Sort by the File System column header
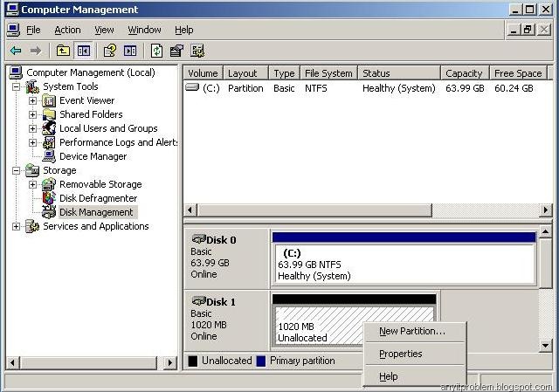 pos(328,73)
